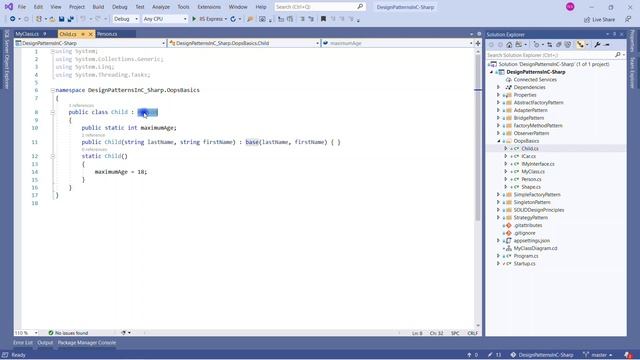Image resolution: width=640 pixels, height=360 pixels.
Task: Open Properties wrench icon in Solution Explorer
Action: 597,45
